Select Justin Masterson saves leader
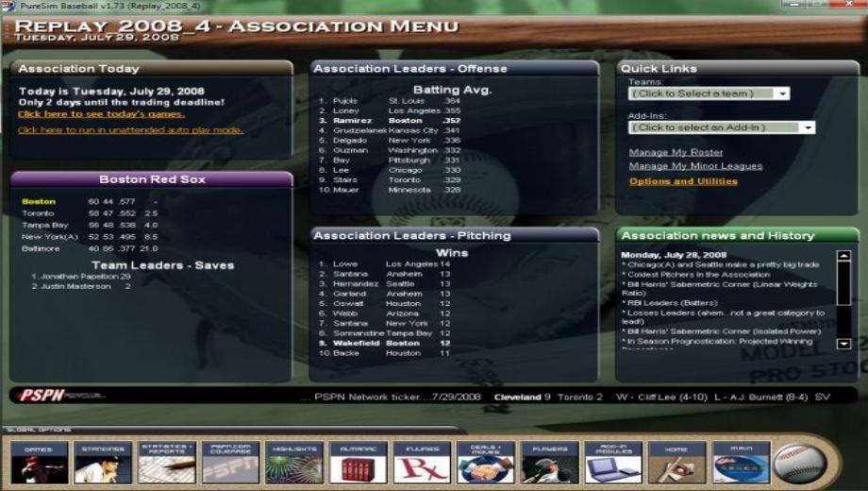This screenshot has height=491, width=868. click(x=81, y=286)
